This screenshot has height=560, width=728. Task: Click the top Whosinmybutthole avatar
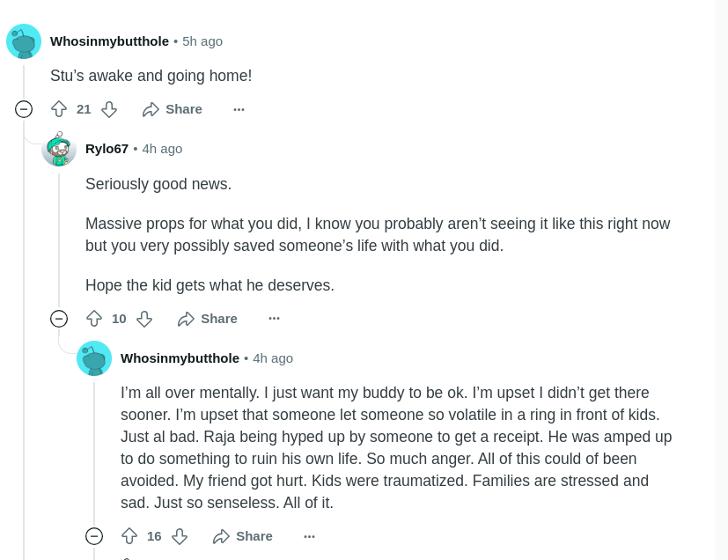point(24,41)
